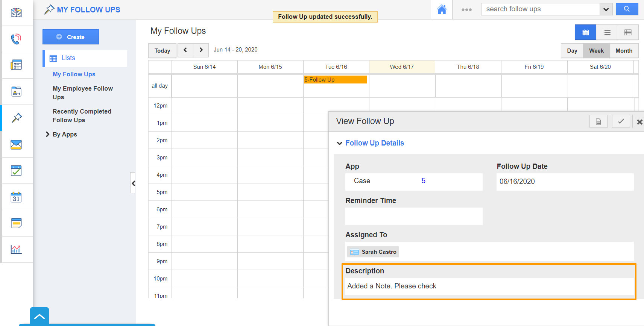Click the document note icon in View Follow Up
This screenshot has height=326, width=644.
pyautogui.click(x=598, y=121)
